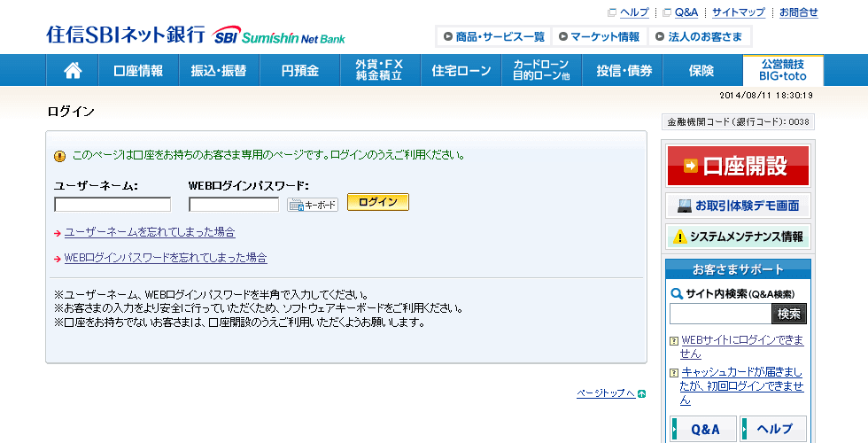Open カードローン 目的ローン tab

click(541, 70)
